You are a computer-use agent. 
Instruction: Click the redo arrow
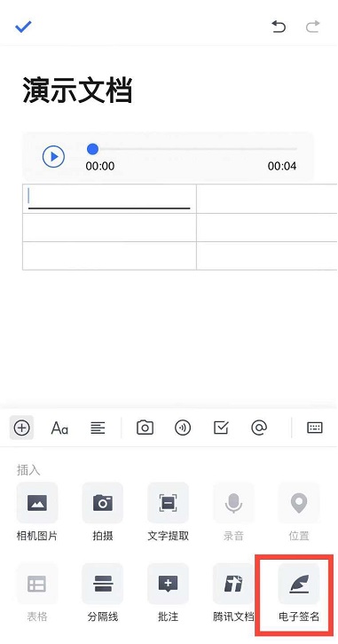click(x=312, y=27)
